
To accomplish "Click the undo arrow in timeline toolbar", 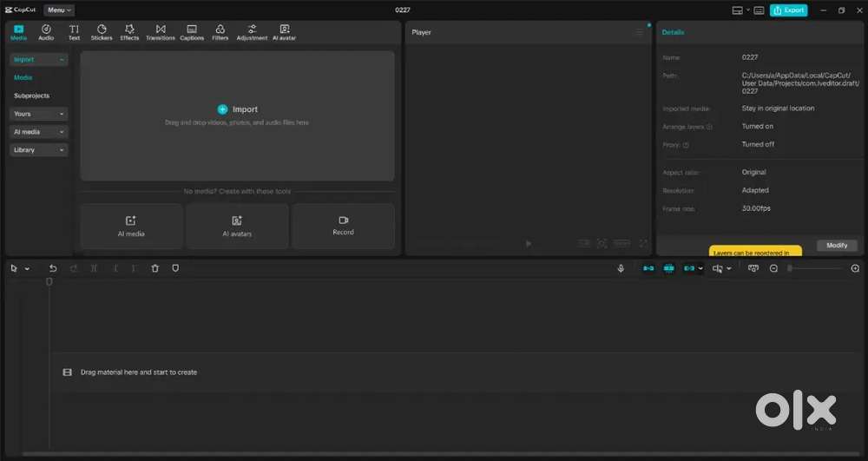I will 53,268.
